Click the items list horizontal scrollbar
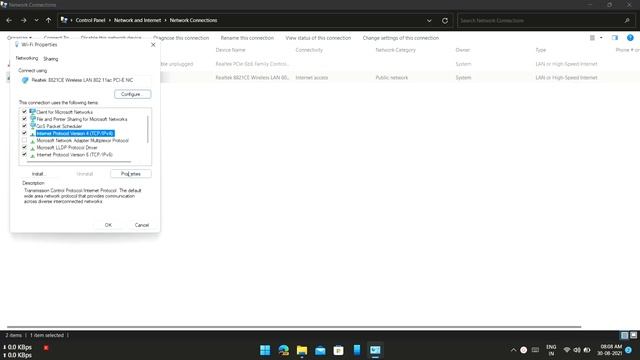Image resolution: width=640 pixels, height=360 pixels. coord(79,162)
